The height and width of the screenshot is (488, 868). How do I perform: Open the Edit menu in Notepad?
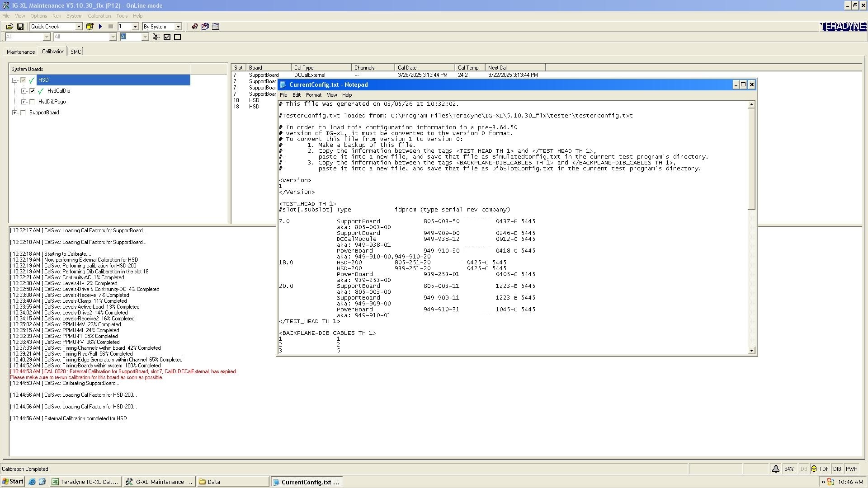pyautogui.click(x=297, y=95)
